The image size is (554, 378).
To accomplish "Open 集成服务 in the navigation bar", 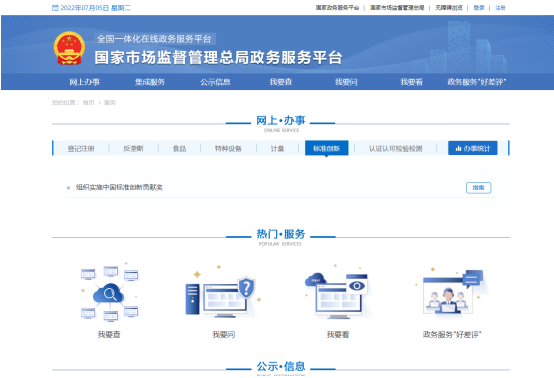I will point(150,82).
